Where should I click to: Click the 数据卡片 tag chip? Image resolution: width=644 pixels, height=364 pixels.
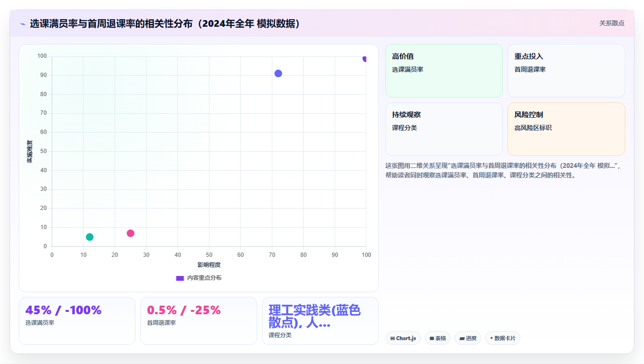(503, 338)
